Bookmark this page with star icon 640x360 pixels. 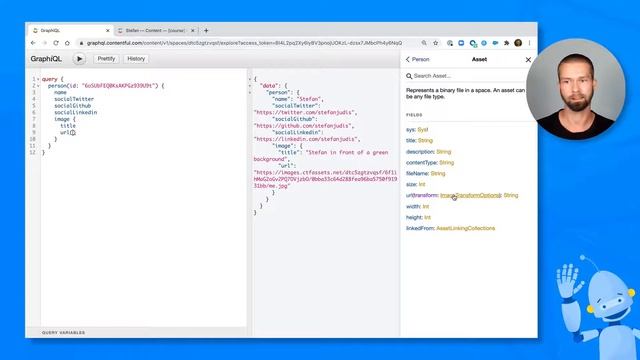pyautogui.click(x=436, y=43)
